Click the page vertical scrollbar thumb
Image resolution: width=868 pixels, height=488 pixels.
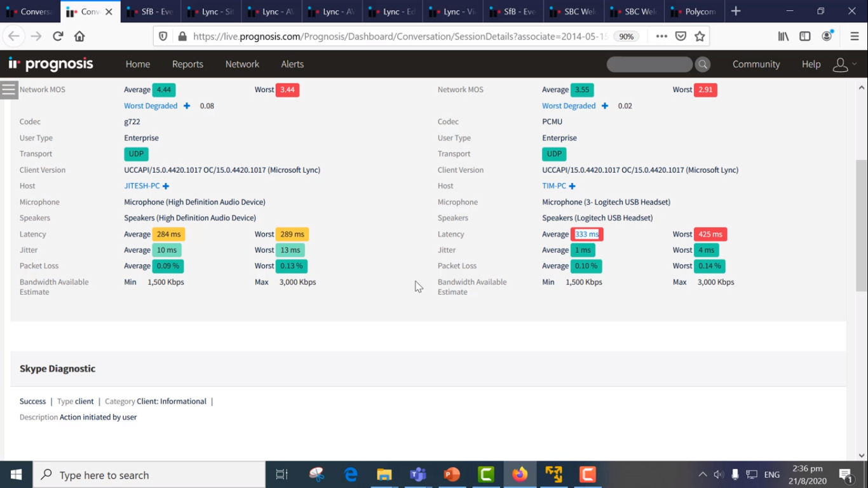[862, 226]
